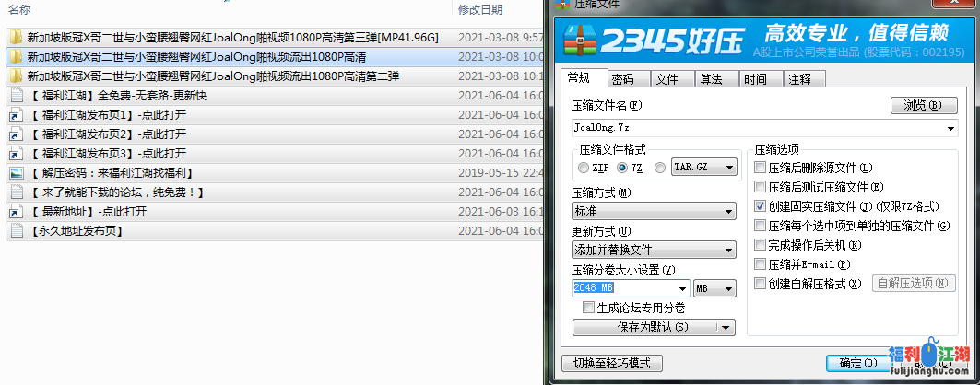Uncheck 创建固实压缩文件 option
980x385 pixels.
(761, 206)
